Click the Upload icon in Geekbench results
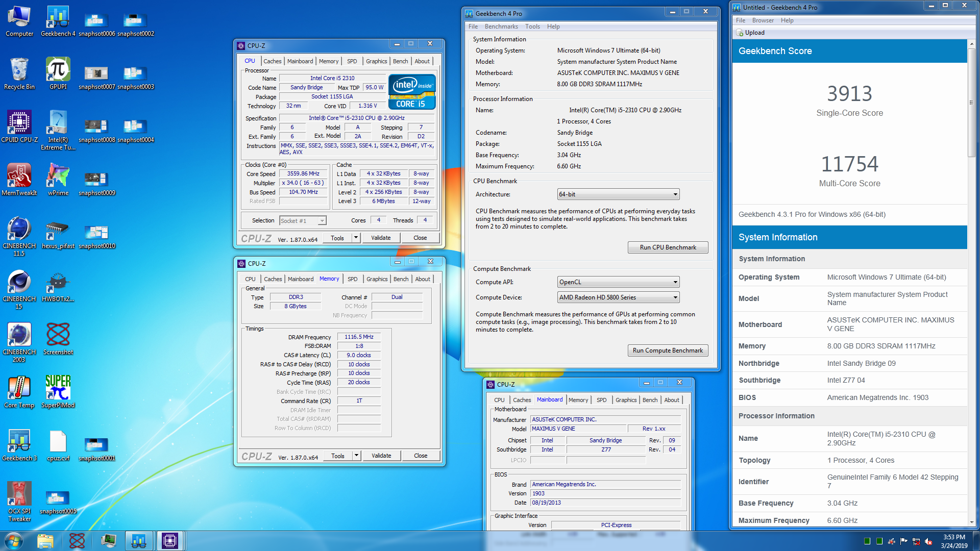Image resolution: width=980 pixels, height=551 pixels. coord(740,33)
